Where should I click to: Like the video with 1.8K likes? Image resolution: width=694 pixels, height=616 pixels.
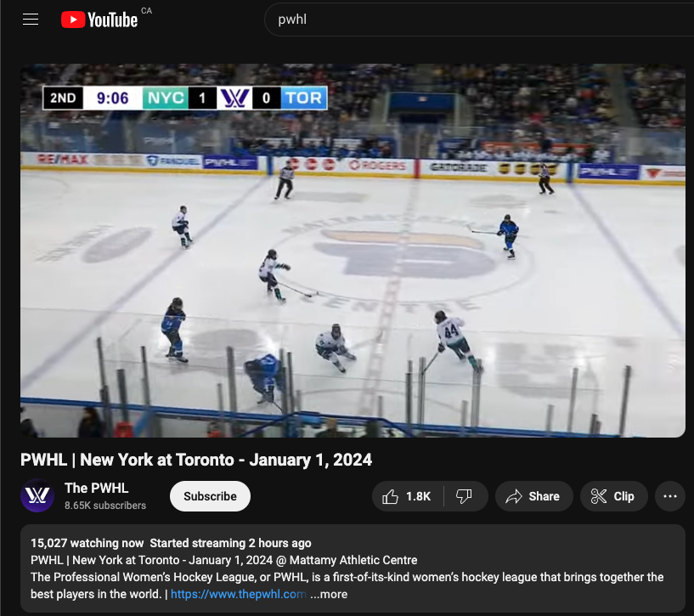tap(408, 496)
